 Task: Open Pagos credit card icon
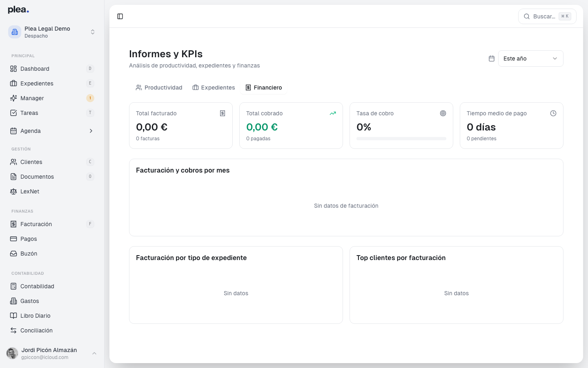click(x=13, y=239)
